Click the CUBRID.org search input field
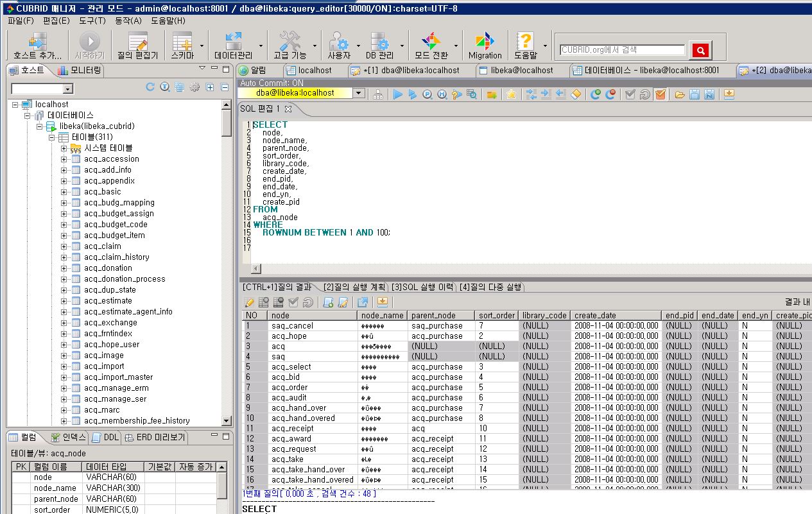 (622, 50)
